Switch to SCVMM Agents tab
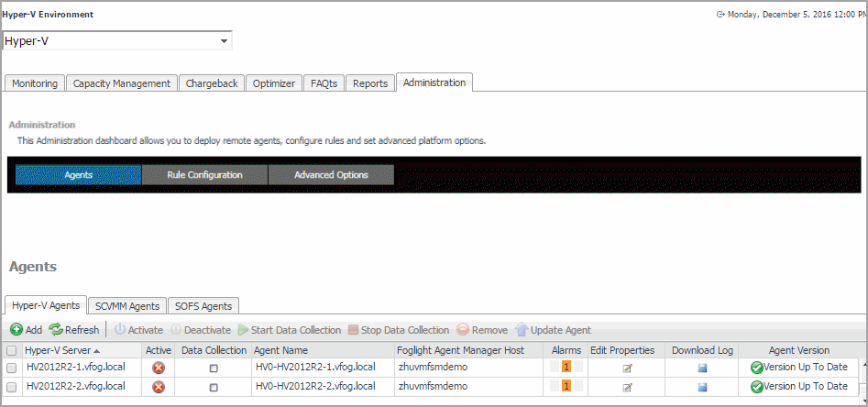This screenshot has width=868, height=407. pyautogui.click(x=127, y=305)
